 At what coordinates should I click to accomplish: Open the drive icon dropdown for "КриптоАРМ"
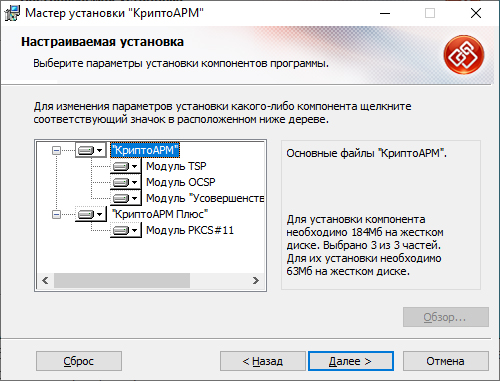coord(91,150)
